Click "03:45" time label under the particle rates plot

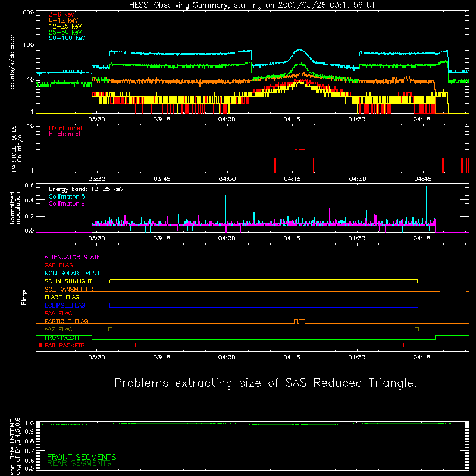pyautogui.click(x=162, y=179)
